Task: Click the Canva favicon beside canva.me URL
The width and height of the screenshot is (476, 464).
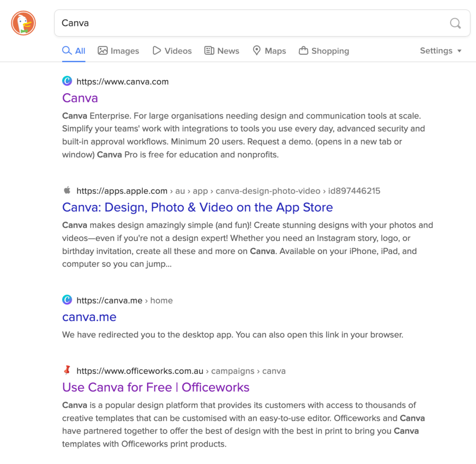Action: (67, 300)
